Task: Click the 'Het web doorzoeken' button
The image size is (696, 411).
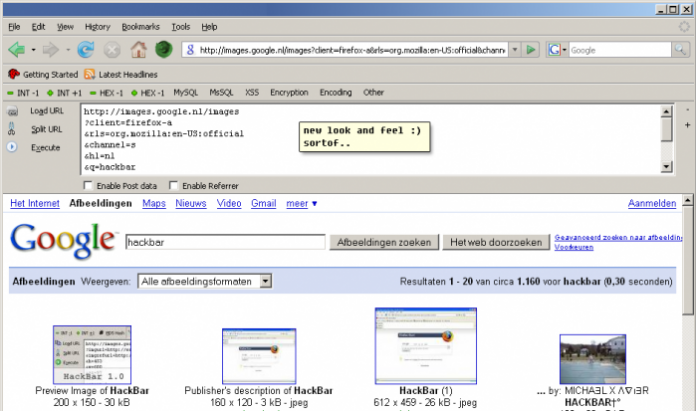Action: 496,242
